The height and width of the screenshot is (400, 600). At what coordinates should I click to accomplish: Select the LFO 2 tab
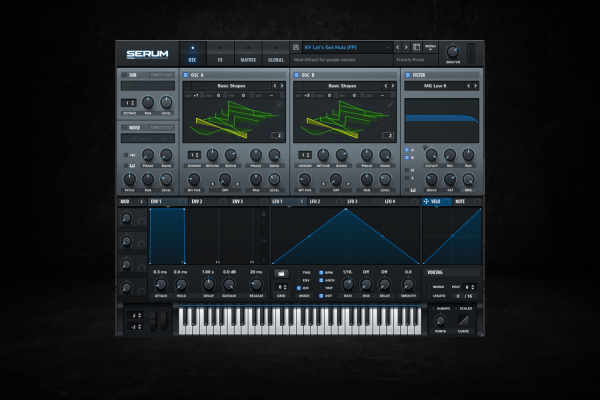coord(314,202)
